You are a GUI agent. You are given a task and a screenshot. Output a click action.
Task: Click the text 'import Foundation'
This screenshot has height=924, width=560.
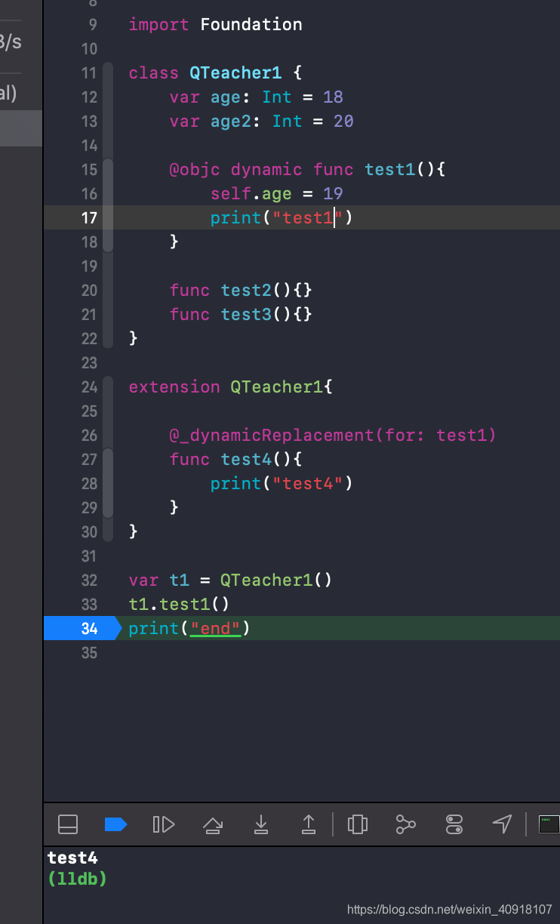click(x=215, y=24)
